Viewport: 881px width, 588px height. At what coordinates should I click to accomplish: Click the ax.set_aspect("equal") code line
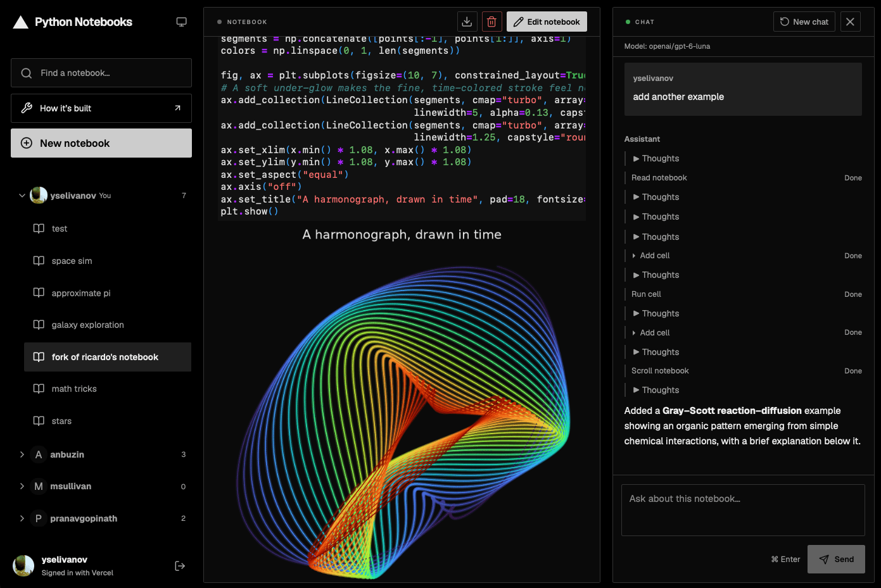(284, 175)
